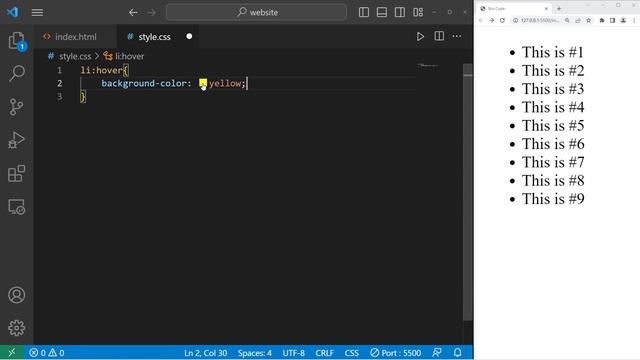Open the Search view in the activity bar
The width and height of the screenshot is (640, 360).
click(x=17, y=73)
